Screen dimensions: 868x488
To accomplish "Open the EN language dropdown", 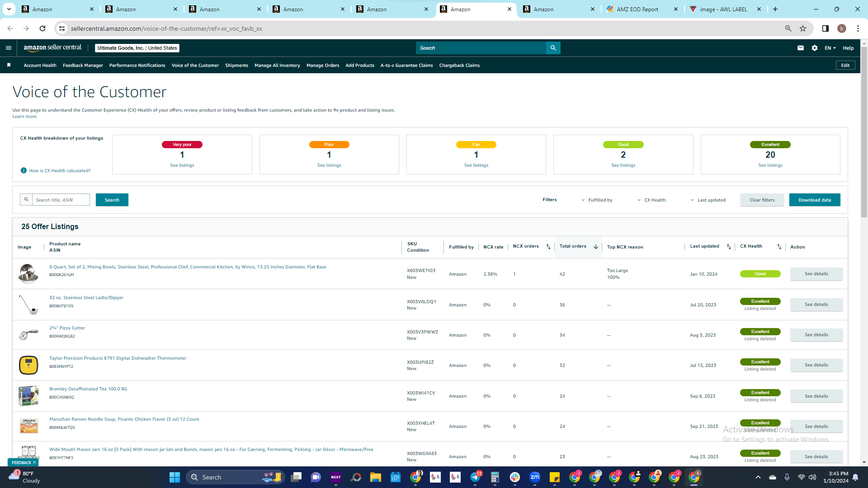I will [830, 48].
